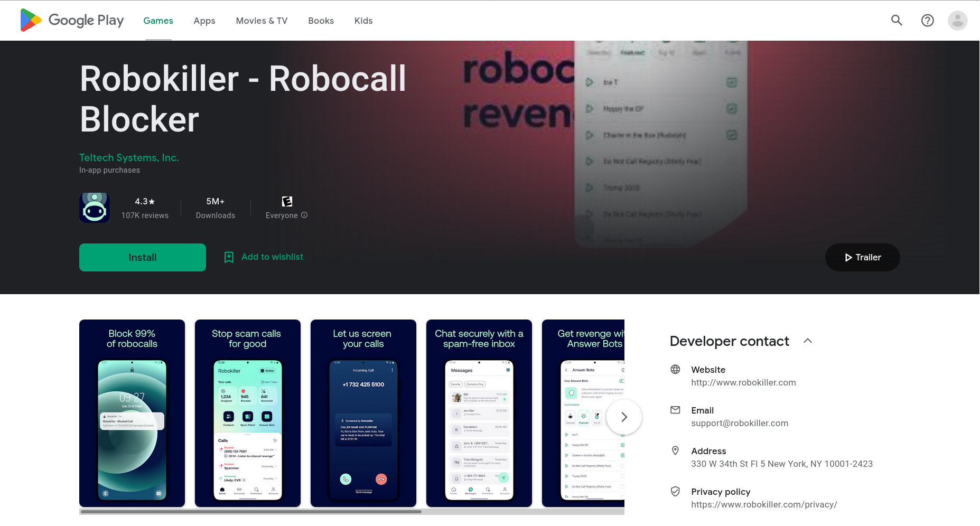The height and width of the screenshot is (526, 980).
Task: Play the app Trailer
Action: (x=862, y=257)
